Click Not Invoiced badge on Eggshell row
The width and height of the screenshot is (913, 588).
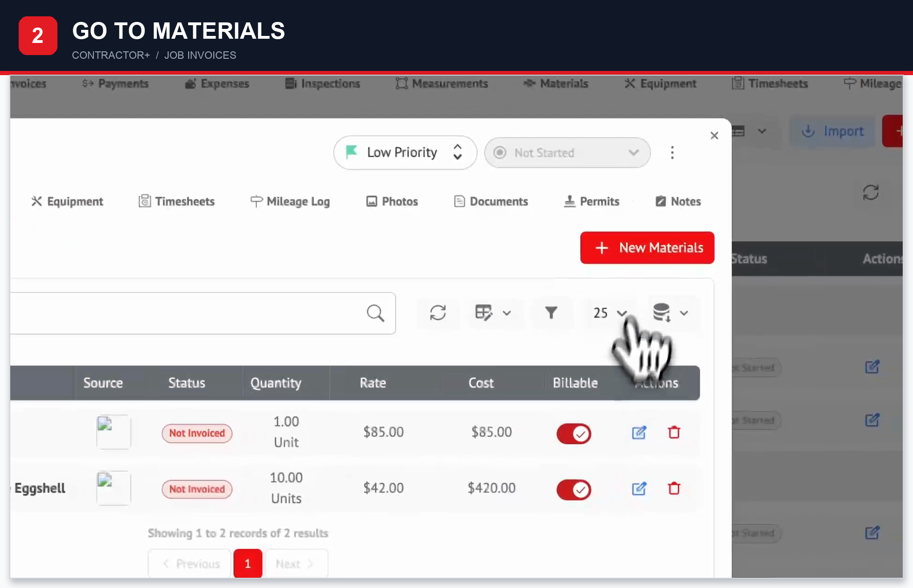(x=197, y=489)
